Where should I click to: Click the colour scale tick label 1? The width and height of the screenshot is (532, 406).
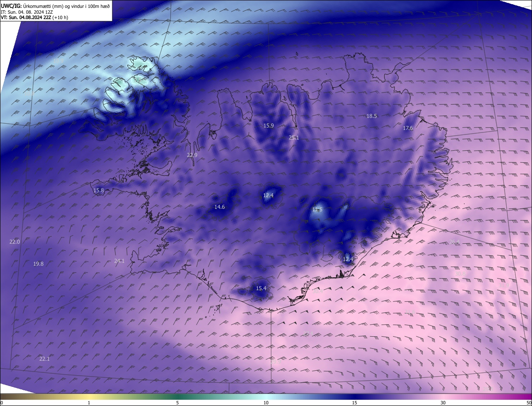[x=89, y=403]
